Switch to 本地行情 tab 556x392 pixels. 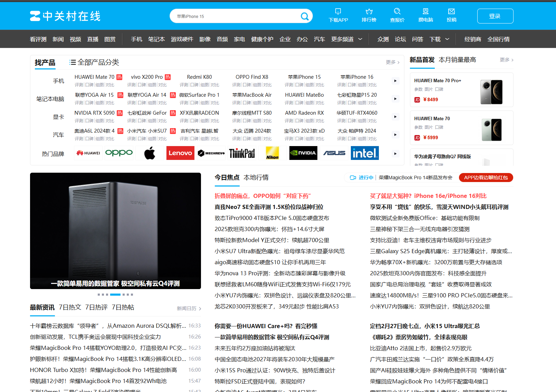[x=256, y=178]
